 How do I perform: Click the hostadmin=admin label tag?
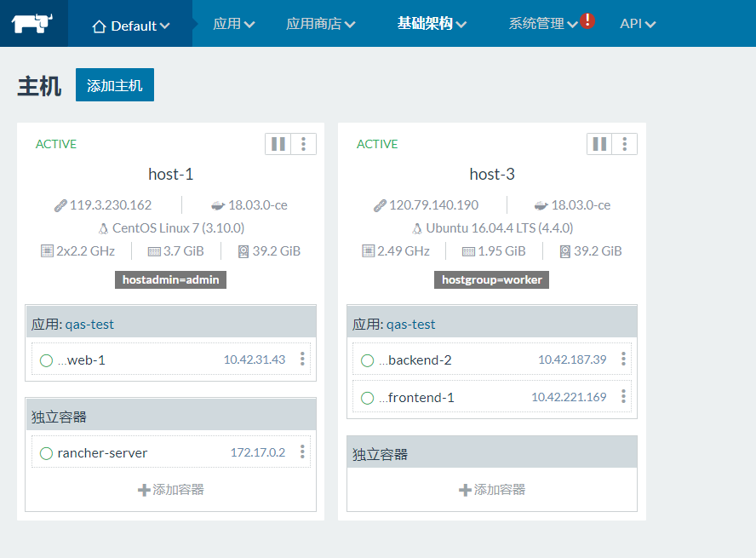(170, 279)
